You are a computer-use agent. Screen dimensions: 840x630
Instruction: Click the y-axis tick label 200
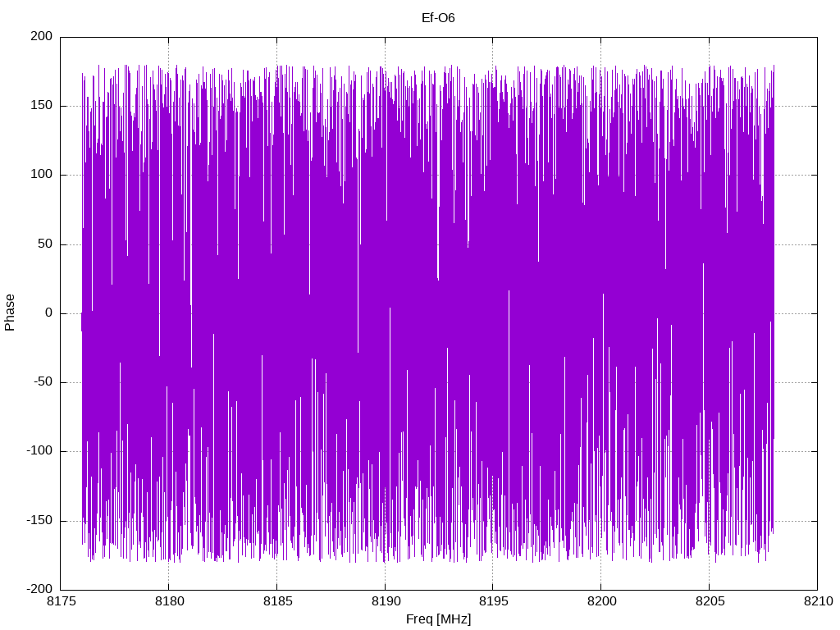coord(42,36)
